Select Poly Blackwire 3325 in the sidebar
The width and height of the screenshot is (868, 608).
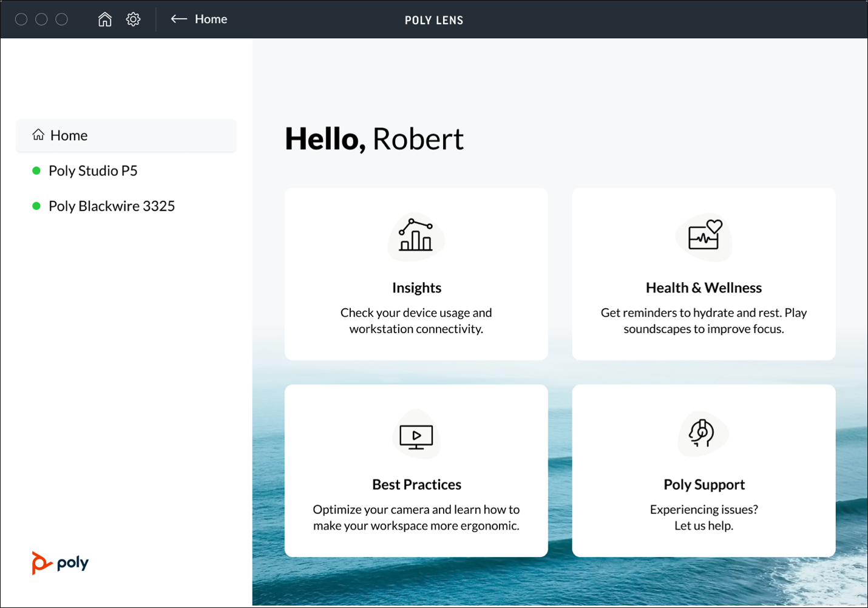click(x=111, y=206)
